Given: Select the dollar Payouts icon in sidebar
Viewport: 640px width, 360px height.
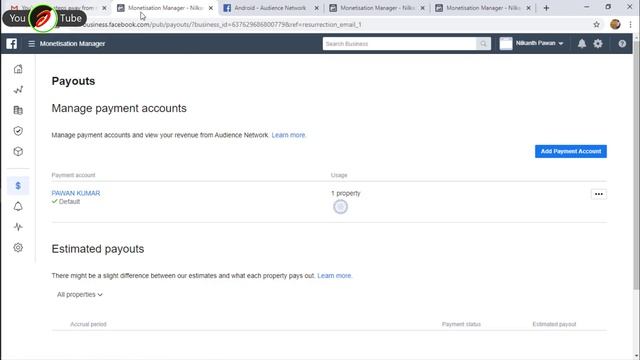Looking at the screenshot, I should pos(18,186).
